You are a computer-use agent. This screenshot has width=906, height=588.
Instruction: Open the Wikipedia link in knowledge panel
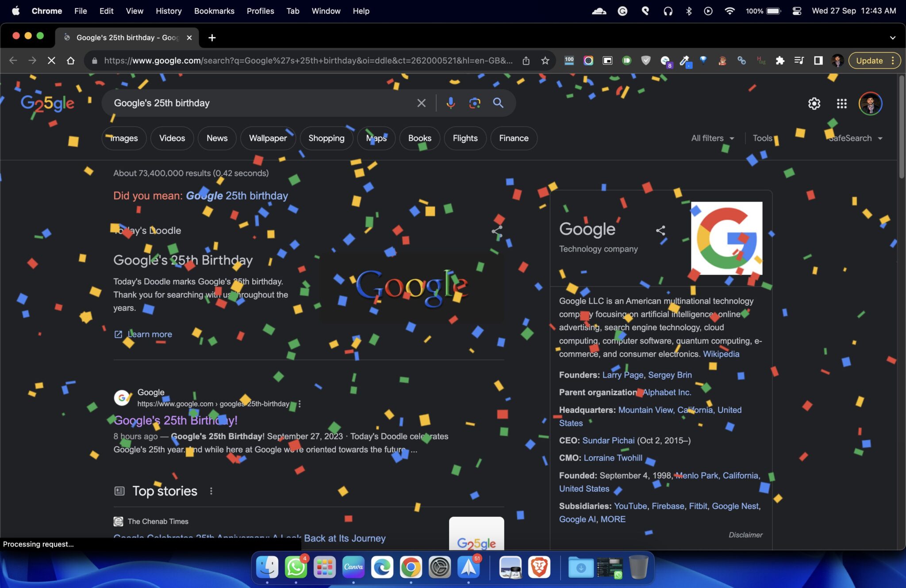pos(721,354)
